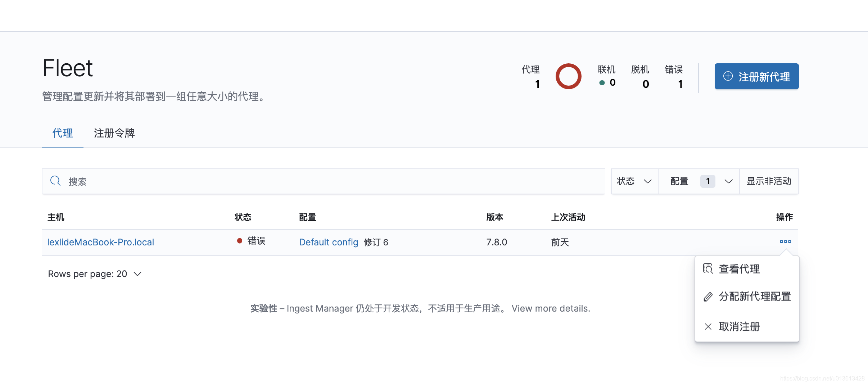Click the Fleet page title
This screenshot has width=868, height=385.
pyautogui.click(x=68, y=68)
